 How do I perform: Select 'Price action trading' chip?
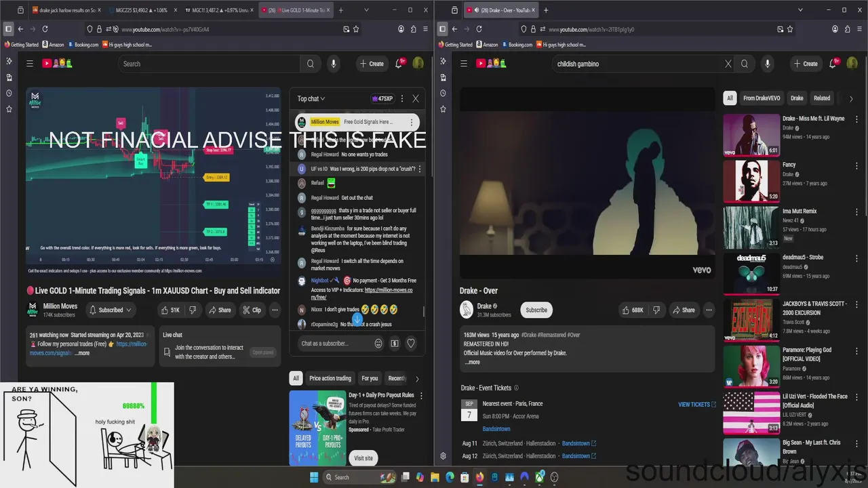(330, 378)
